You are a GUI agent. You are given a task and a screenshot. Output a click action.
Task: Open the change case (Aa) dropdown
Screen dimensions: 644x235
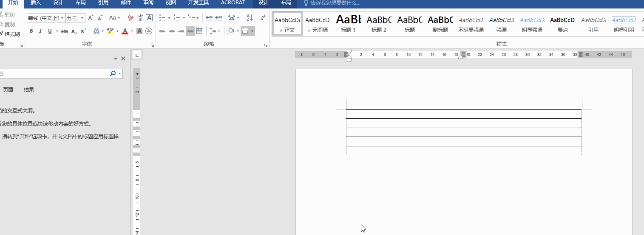tap(114, 18)
